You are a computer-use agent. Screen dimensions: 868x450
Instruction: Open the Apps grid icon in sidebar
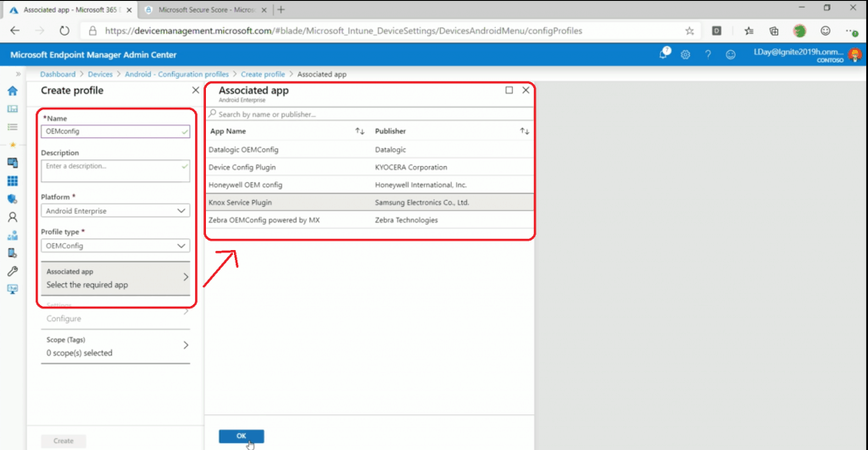(13, 181)
